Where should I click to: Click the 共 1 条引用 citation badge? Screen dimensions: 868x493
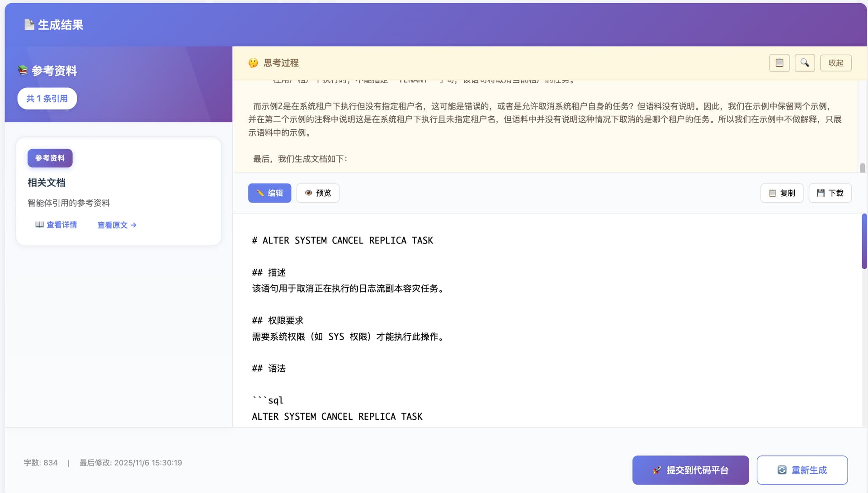tap(47, 99)
